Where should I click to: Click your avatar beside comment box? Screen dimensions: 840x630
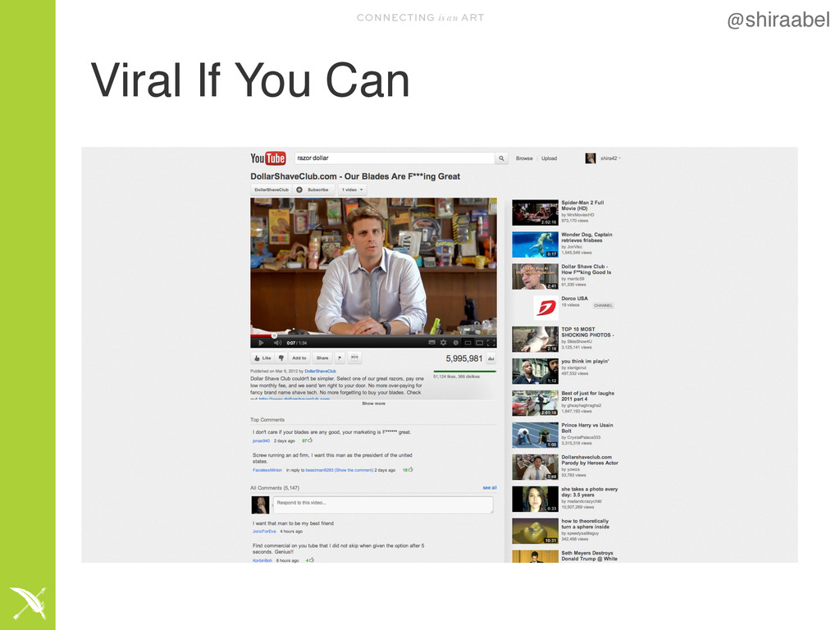point(260,504)
